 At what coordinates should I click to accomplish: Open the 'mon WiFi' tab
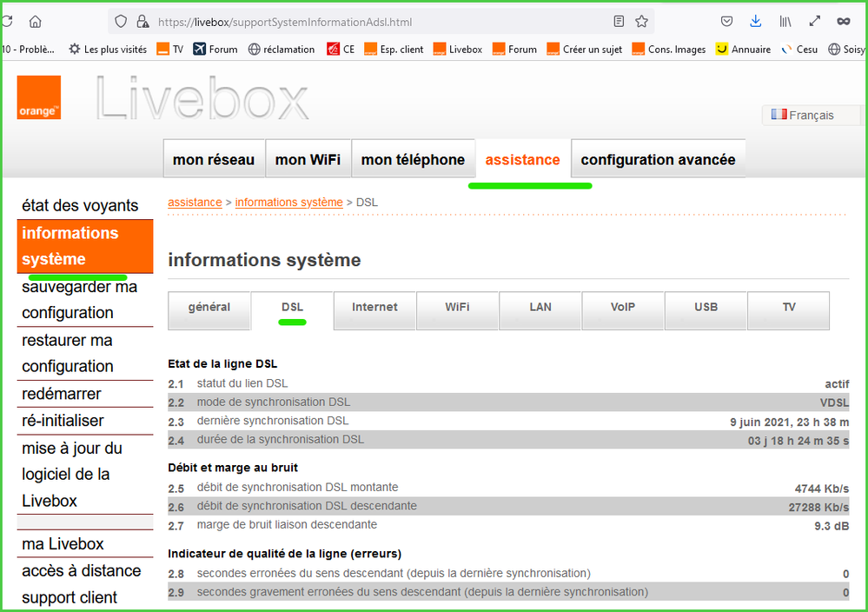[x=308, y=159]
